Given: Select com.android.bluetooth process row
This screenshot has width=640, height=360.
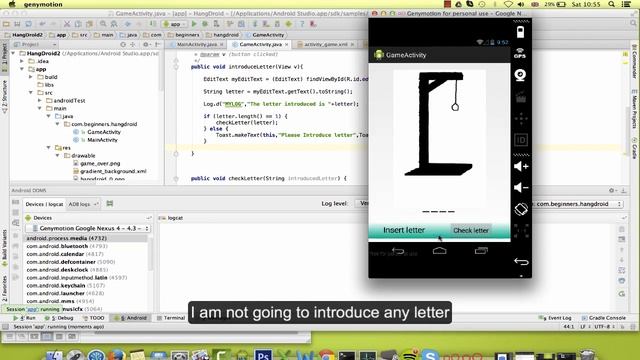Looking at the screenshot, I should point(86,246).
